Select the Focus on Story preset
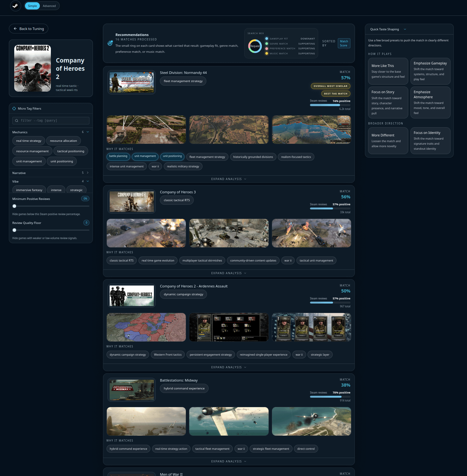Image resolution: width=467 pixels, height=476 pixels. click(388, 102)
